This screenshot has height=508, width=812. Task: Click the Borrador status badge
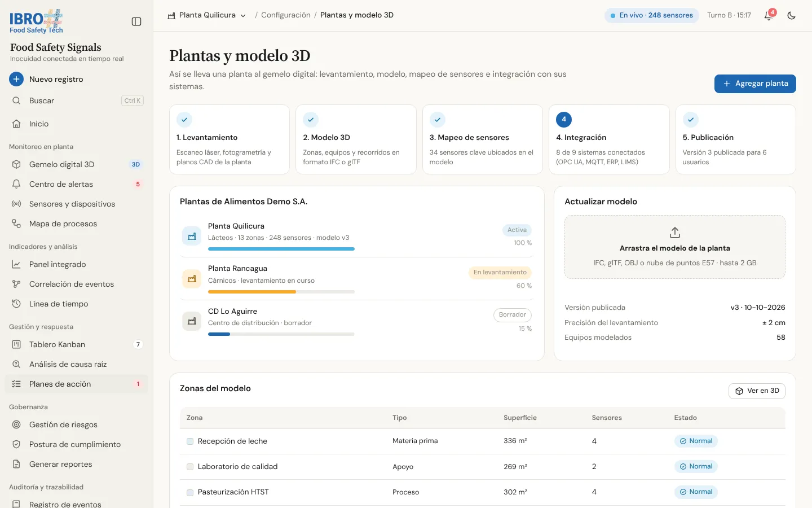click(512, 314)
